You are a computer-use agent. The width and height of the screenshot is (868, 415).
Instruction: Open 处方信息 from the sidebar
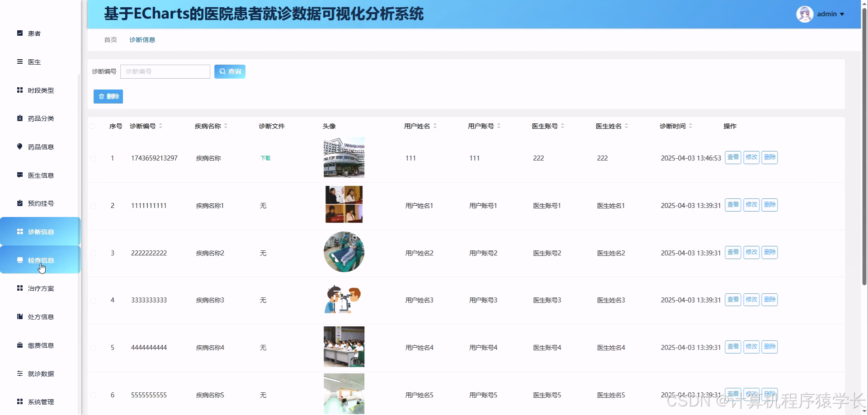40,316
